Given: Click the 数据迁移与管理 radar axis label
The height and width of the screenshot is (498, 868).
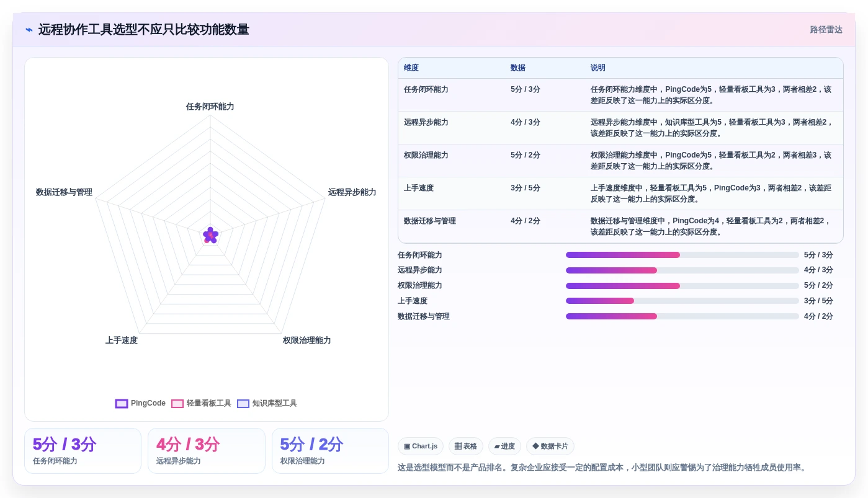Looking at the screenshot, I should (x=64, y=192).
